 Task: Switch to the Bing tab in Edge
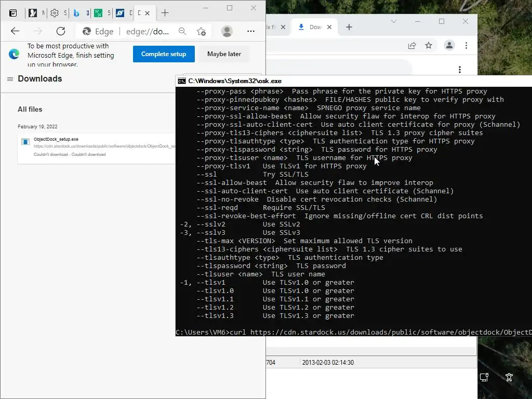coord(76,13)
